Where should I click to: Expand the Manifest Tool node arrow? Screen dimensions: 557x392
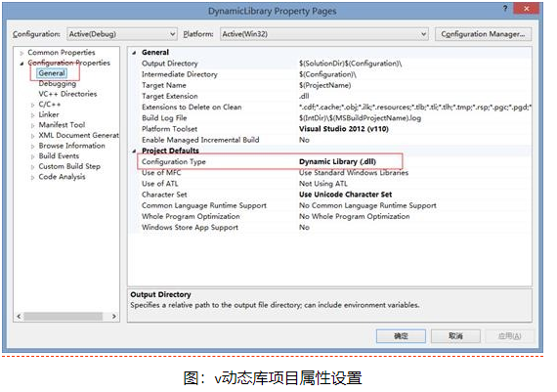[32, 125]
